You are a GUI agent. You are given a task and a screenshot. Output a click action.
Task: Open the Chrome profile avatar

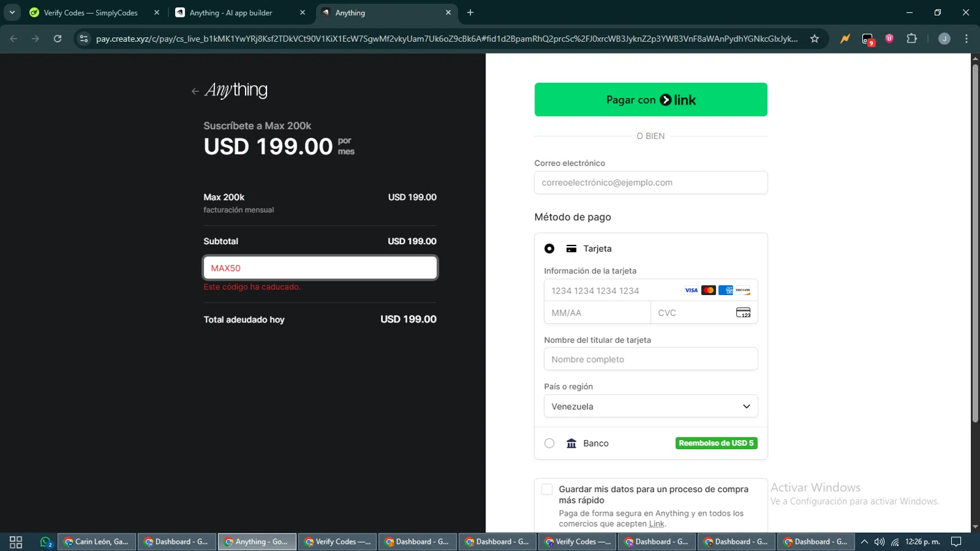click(x=944, y=39)
